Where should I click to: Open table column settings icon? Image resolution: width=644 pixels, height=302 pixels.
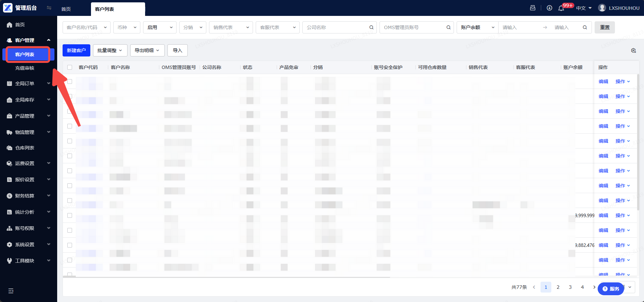pos(634,50)
